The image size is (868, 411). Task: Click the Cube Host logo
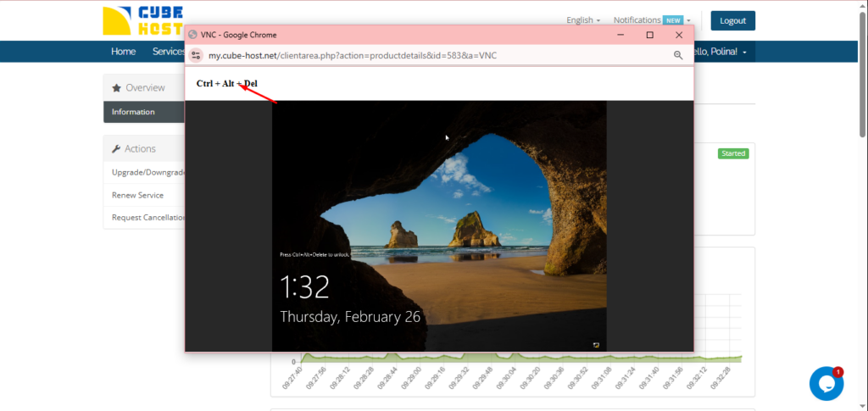coord(141,20)
